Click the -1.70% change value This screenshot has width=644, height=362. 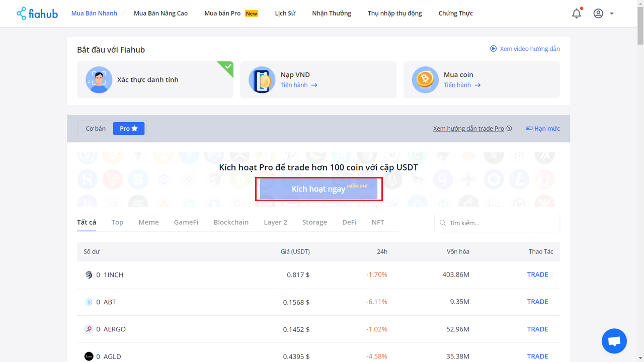click(377, 275)
